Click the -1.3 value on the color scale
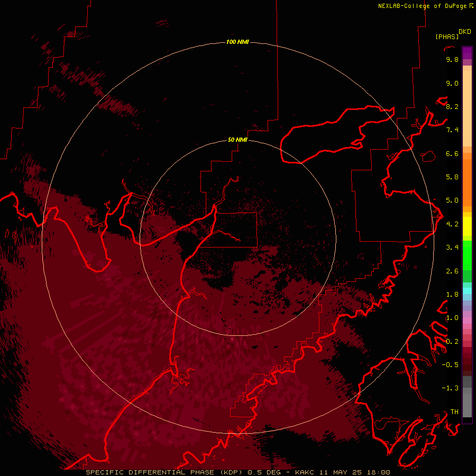Image resolution: width=476 pixels, height=476 pixels. pos(450,388)
